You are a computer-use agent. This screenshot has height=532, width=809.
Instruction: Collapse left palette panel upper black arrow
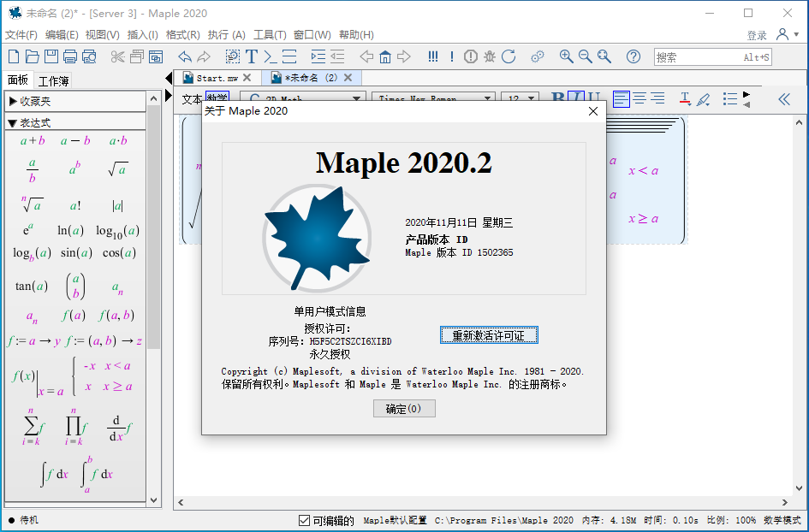tap(168, 79)
